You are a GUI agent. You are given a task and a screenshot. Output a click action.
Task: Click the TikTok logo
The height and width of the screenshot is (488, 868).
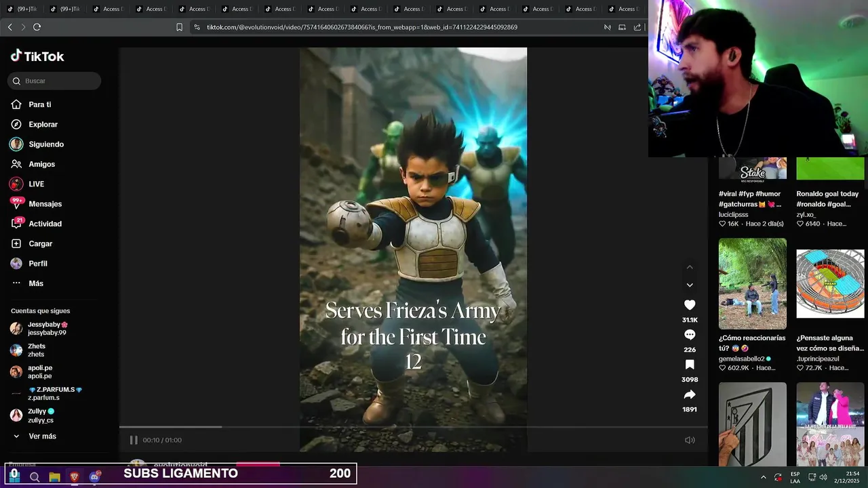coord(37,56)
